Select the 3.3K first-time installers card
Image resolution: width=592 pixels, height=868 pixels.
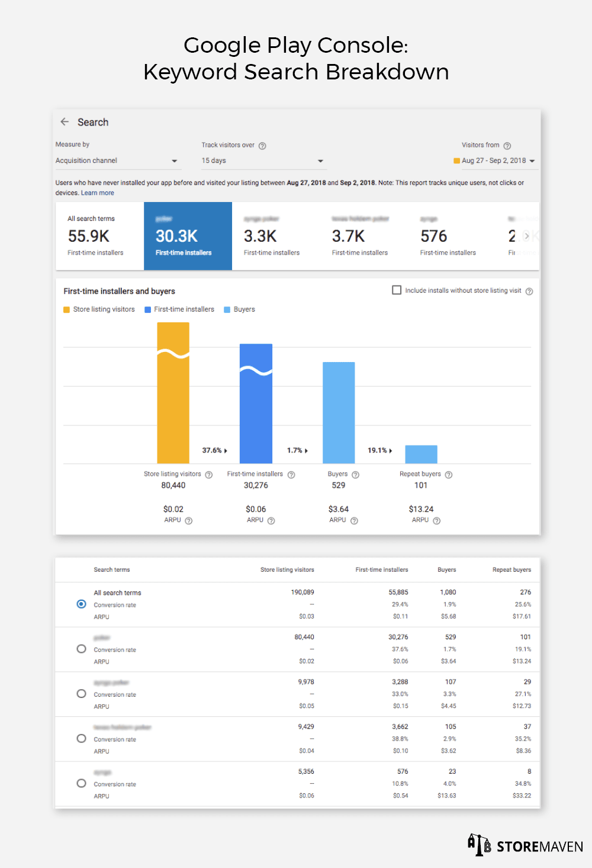[x=276, y=236]
